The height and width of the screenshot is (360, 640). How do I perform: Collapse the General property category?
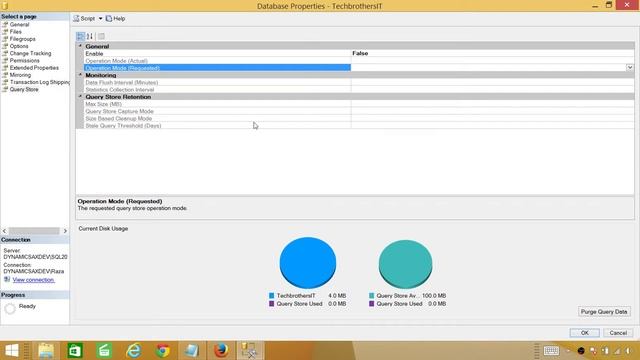80,46
